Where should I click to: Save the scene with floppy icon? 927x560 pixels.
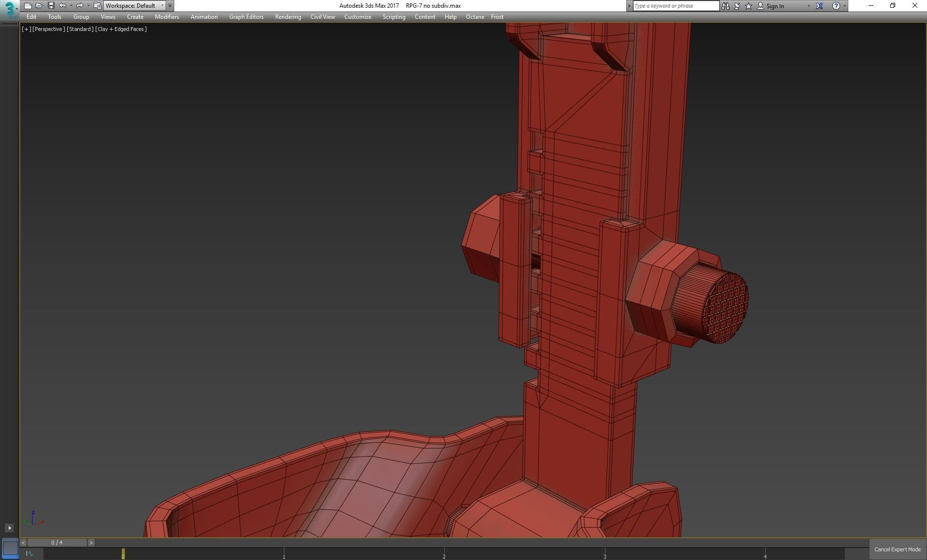coord(51,6)
